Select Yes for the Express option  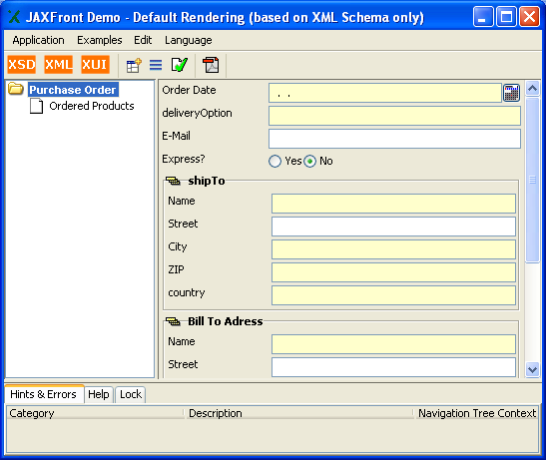pyautogui.click(x=275, y=161)
